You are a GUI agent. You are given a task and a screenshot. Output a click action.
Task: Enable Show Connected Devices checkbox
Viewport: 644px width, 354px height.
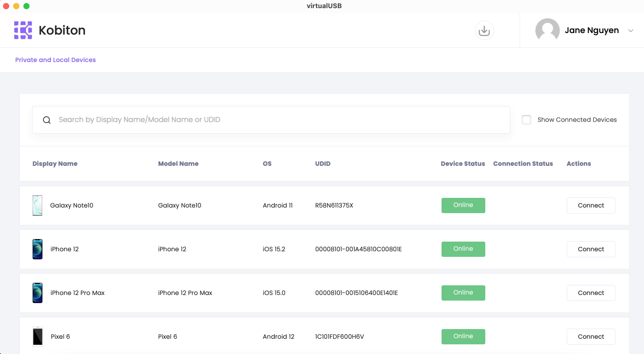tap(526, 120)
